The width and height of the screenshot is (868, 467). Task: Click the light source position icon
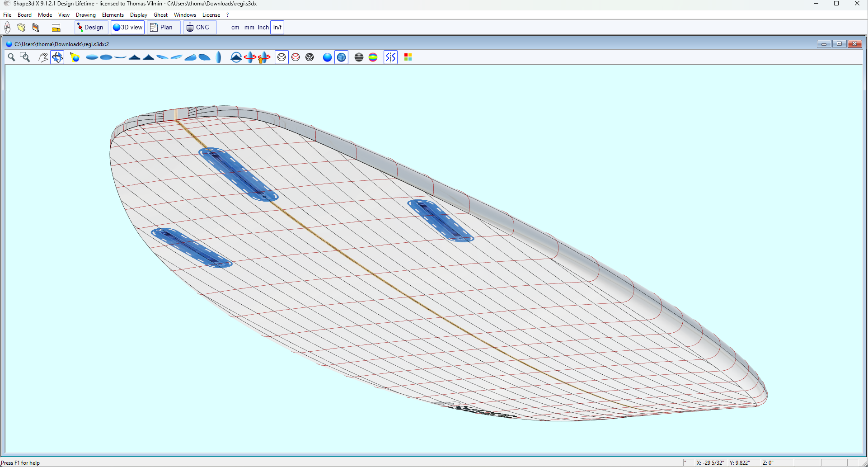pos(75,57)
